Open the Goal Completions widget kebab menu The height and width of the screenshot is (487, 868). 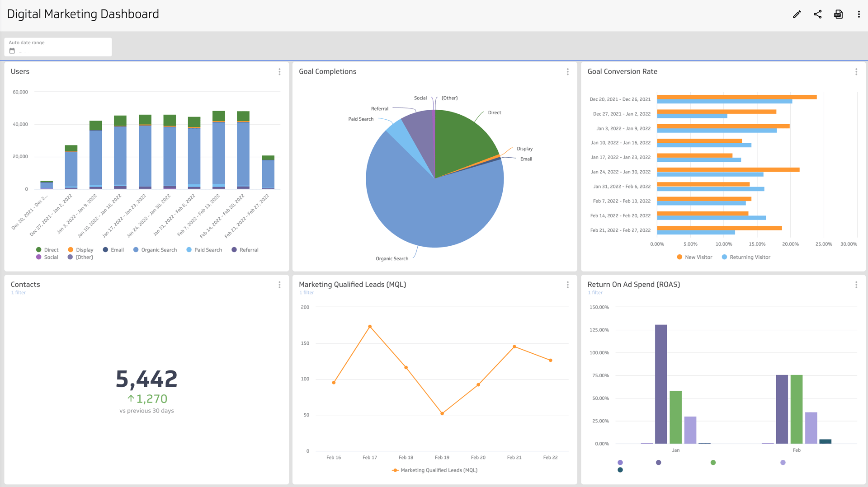pos(568,72)
